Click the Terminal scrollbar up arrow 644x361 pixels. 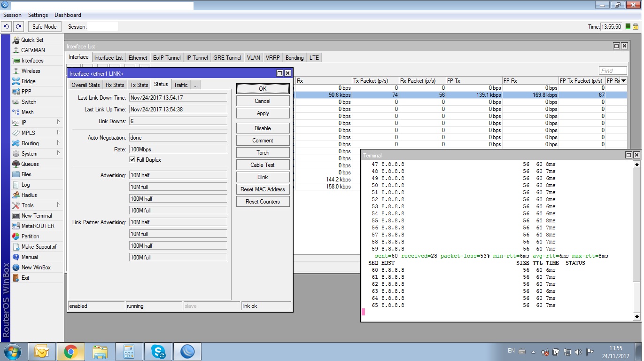[637, 165]
